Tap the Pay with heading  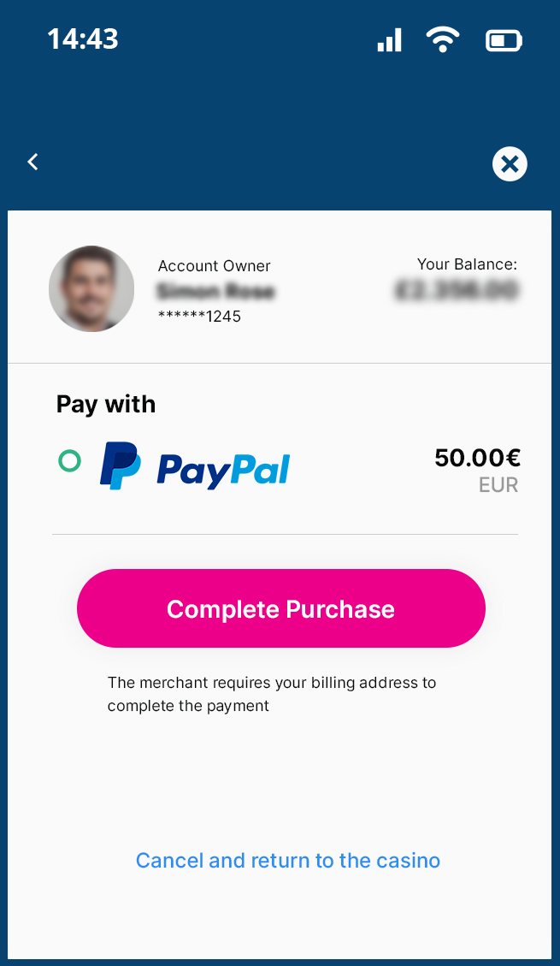tap(106, 404)
